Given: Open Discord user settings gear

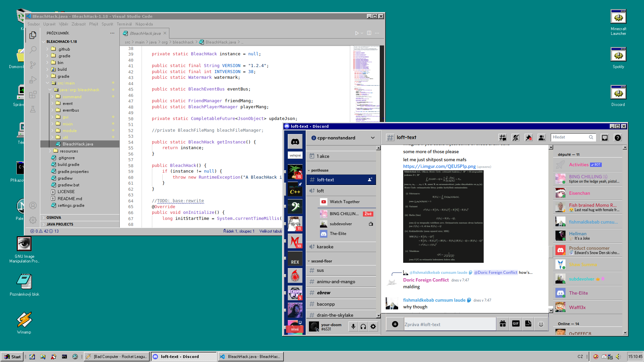Looking at the screenshot, I should click(x=373, y=326).
